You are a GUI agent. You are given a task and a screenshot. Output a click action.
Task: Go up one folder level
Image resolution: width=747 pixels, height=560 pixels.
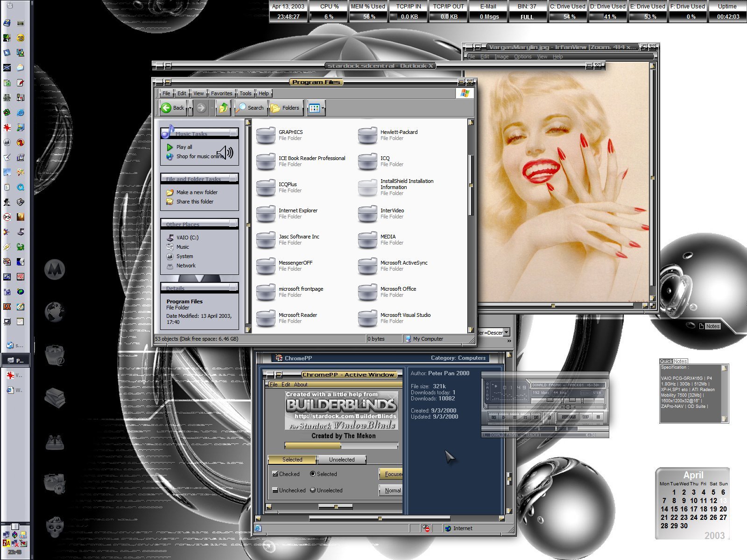point(224,108)
